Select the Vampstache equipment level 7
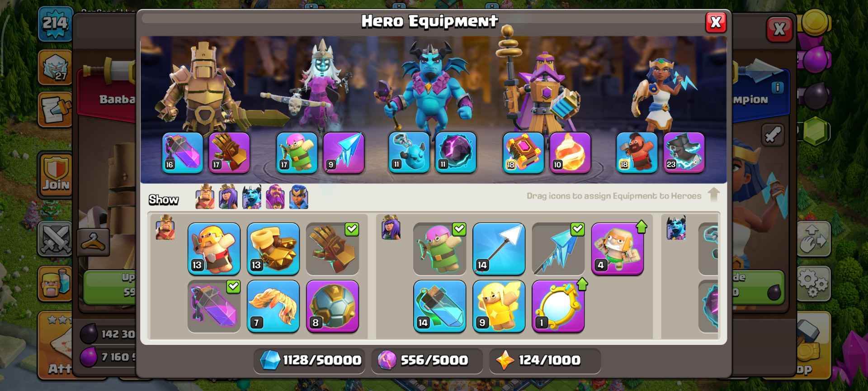868x391 pixels. coord(273,306)
